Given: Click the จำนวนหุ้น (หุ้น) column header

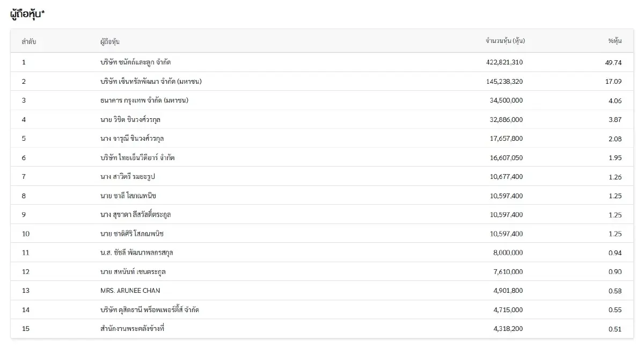Looking at the screenshot, I should (504, 41).
